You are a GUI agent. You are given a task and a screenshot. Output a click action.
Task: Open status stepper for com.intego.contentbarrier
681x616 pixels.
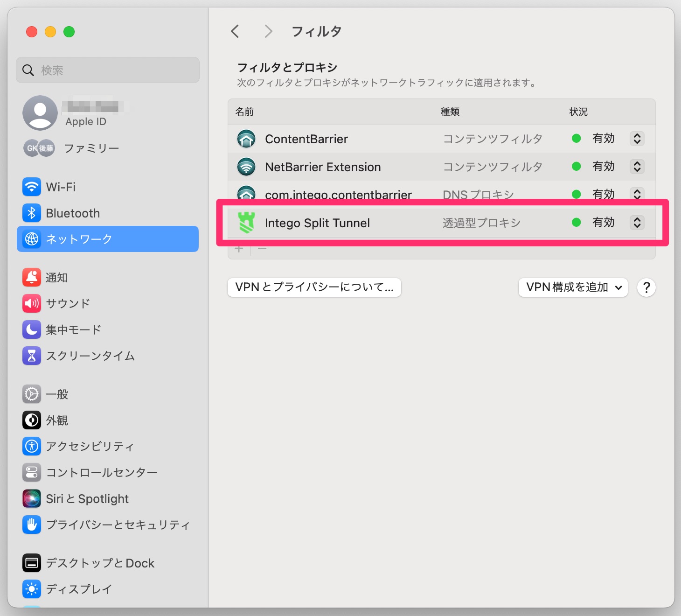[x=637, y=194]
